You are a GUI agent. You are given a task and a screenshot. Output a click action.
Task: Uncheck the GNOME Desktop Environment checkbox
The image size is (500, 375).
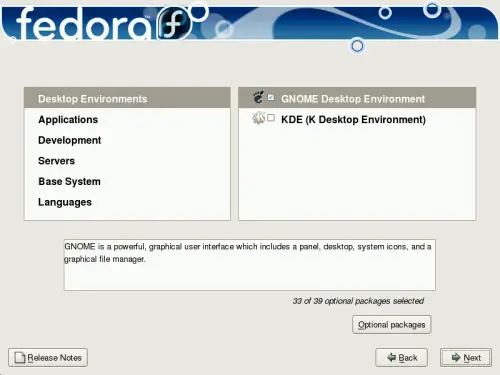pyautogui.click(x=271, y=97)
